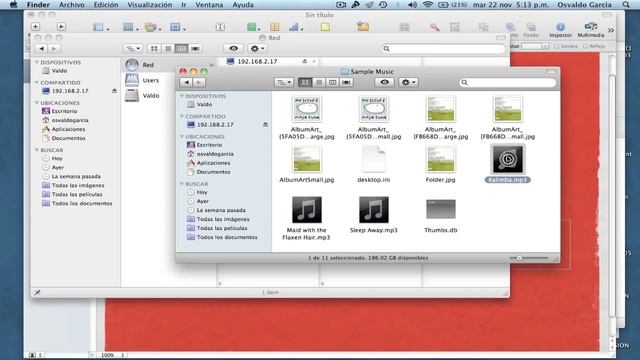
Task: Open action gear menu in Red window
Action: [257, 49]
